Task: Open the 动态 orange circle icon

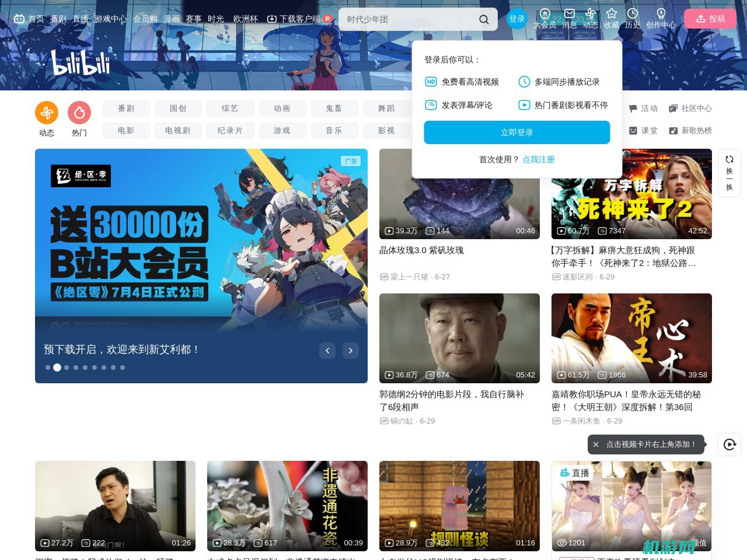Action: pos(47,113)
